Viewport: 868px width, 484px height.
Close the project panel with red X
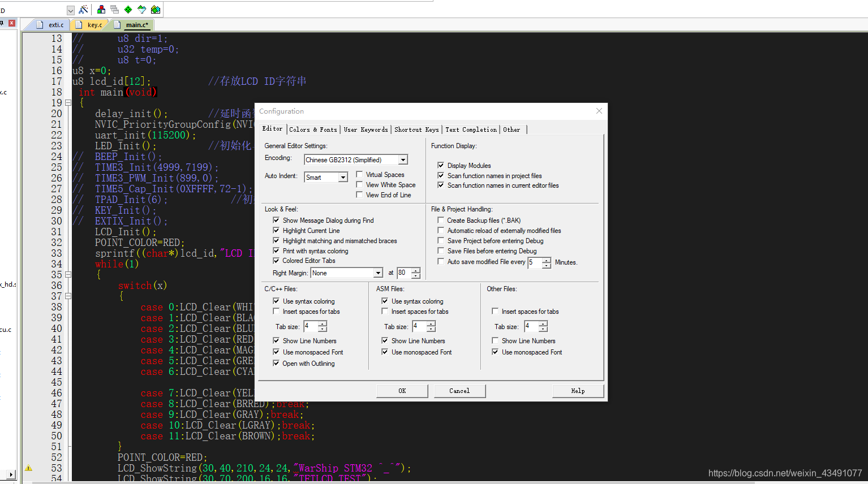click(11, 23)
